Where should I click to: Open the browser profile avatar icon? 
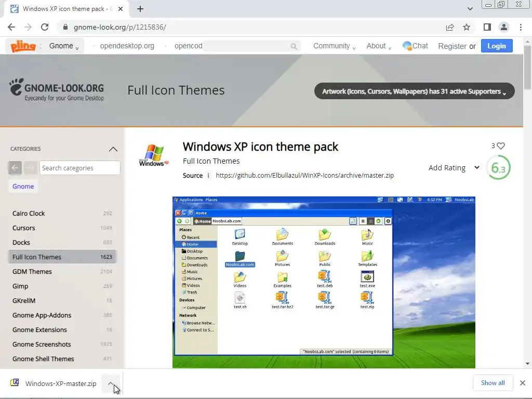(504, 27)
